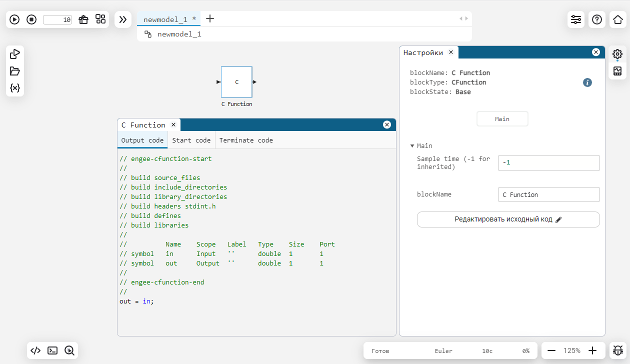Add a new model tab with the plus button

(210, 19)
